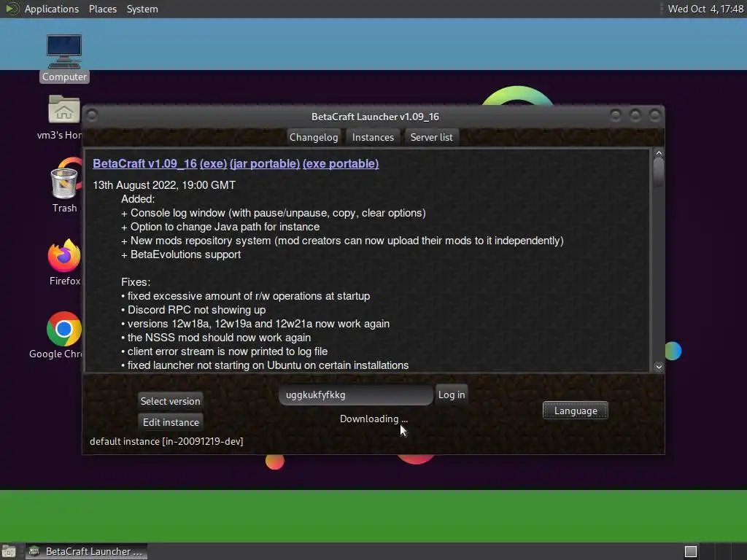Click the changelog scrollbar up arrow
This screenshot has height=560, width=747.
coord(659,153)
